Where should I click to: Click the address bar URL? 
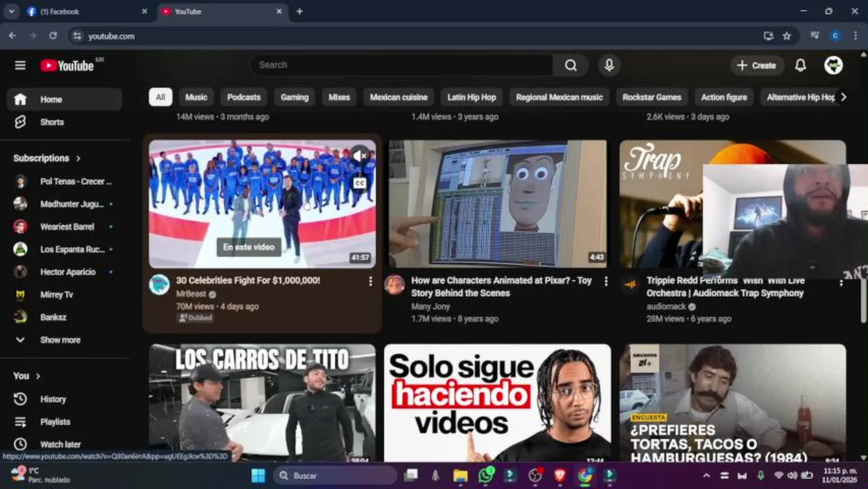coord(111,36)
